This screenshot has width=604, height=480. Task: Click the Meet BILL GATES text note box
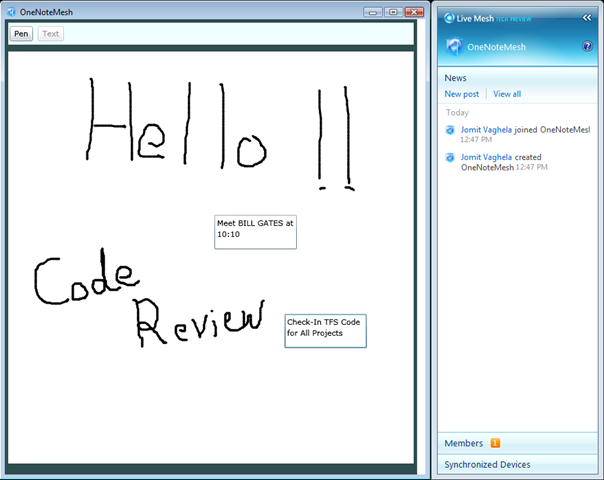(x=255, y=232)
